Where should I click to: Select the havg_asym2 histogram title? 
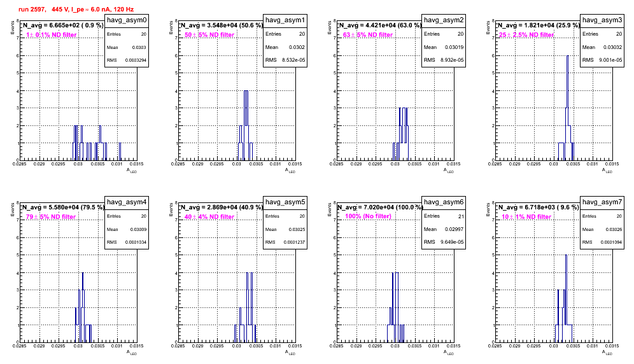(444, 20)
